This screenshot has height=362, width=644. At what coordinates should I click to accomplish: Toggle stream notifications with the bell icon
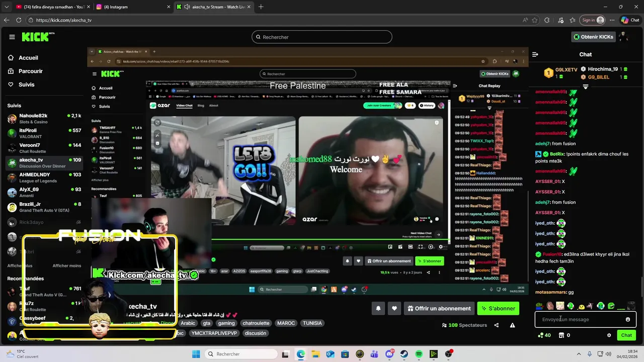(378, 309)
